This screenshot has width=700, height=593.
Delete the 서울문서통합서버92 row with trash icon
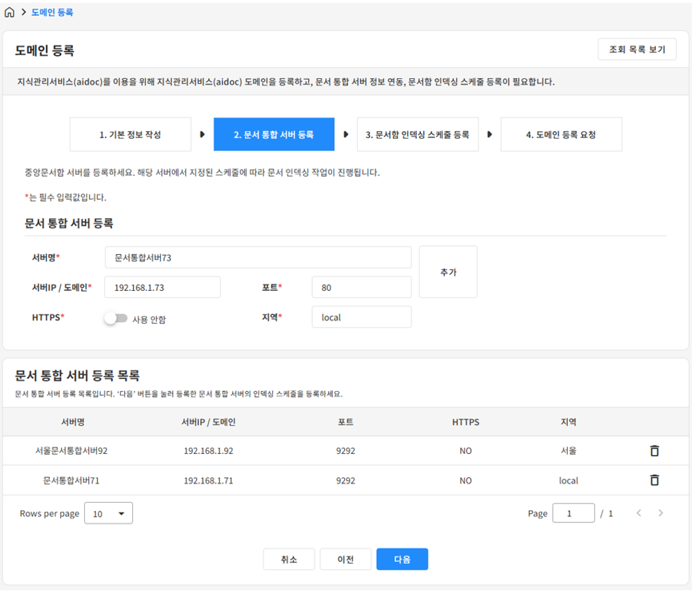pyautogui.click(x=654, y=450)
